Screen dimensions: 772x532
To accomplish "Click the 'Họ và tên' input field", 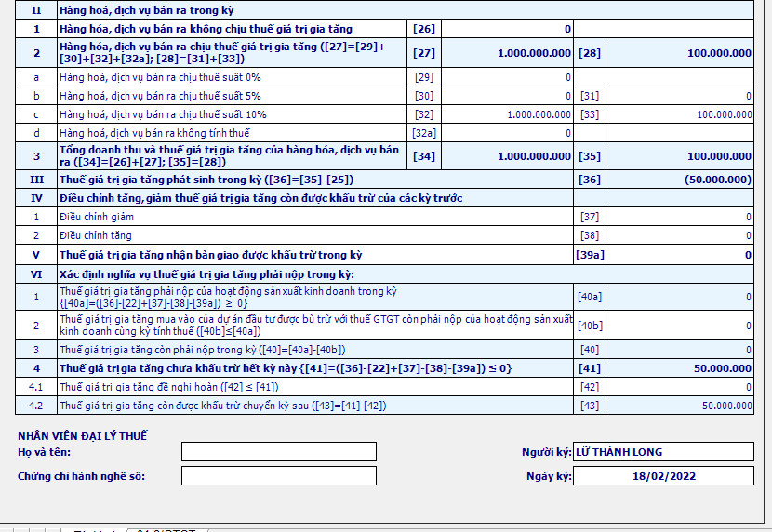I will pos(279,452).
